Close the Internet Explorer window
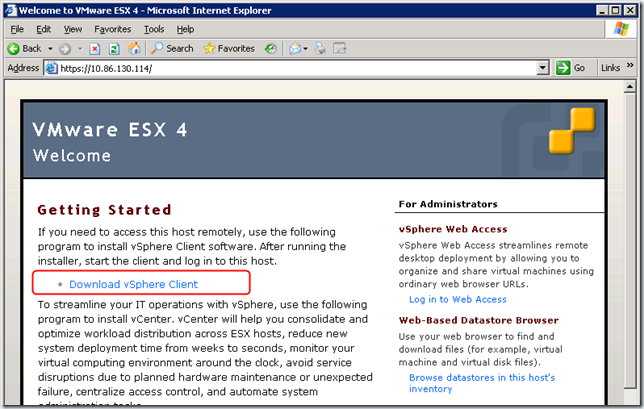This screenshot has width=644, height=409. coord(630,10)
